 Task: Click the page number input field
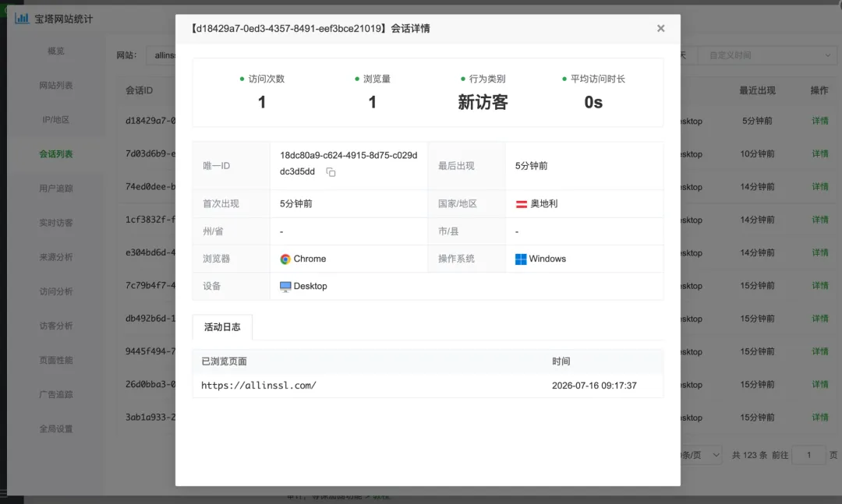point(808,455)
